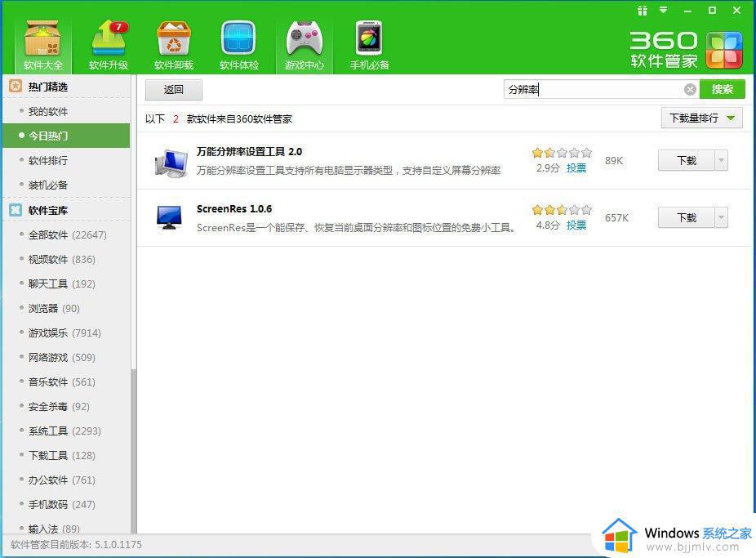Click the 万能分辨率设置工具 computer icon
Screen dimensions: 756x558
[x=171, y=163]
